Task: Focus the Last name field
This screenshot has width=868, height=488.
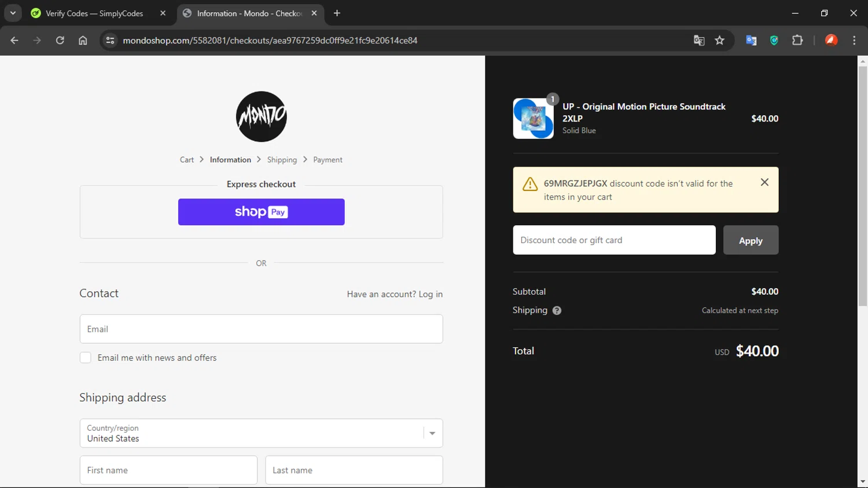Action: (354, 470)
